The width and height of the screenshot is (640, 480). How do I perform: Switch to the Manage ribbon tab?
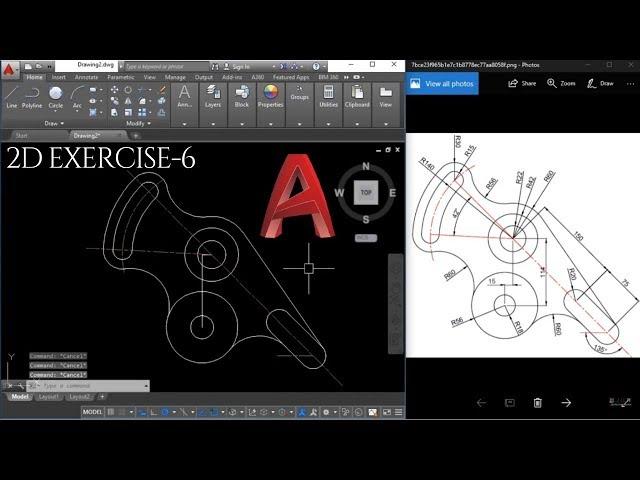point(175,77)
